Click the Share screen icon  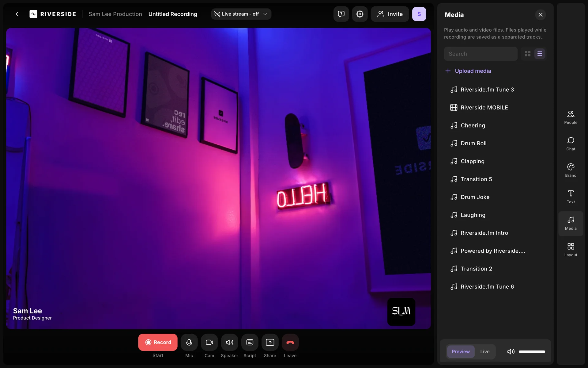pyautogui.click(x=270, y=342)
